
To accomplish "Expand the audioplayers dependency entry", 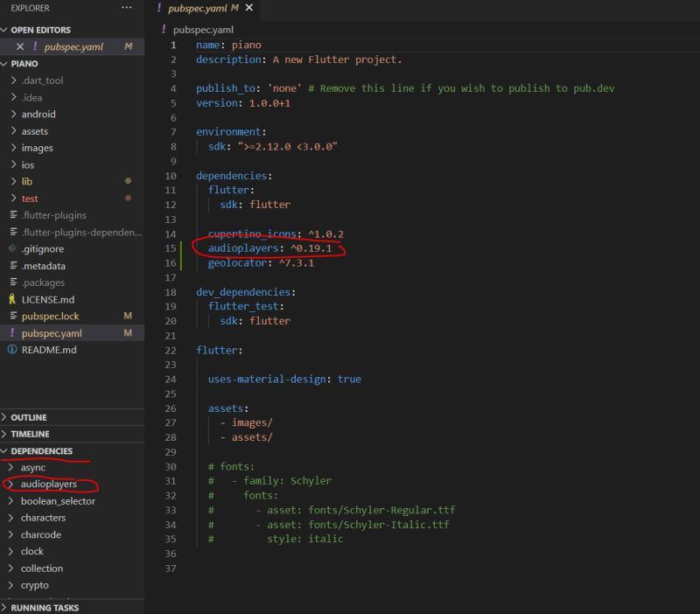I will coord(11,484).
